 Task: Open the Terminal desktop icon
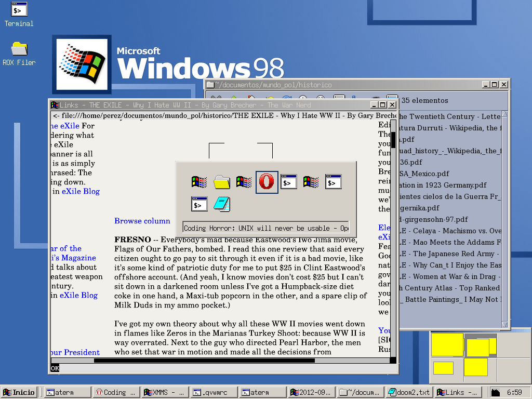(x=19, y=14)
